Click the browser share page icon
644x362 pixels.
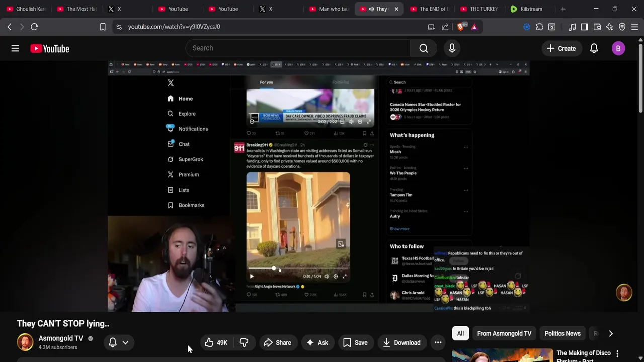point(445,27)
